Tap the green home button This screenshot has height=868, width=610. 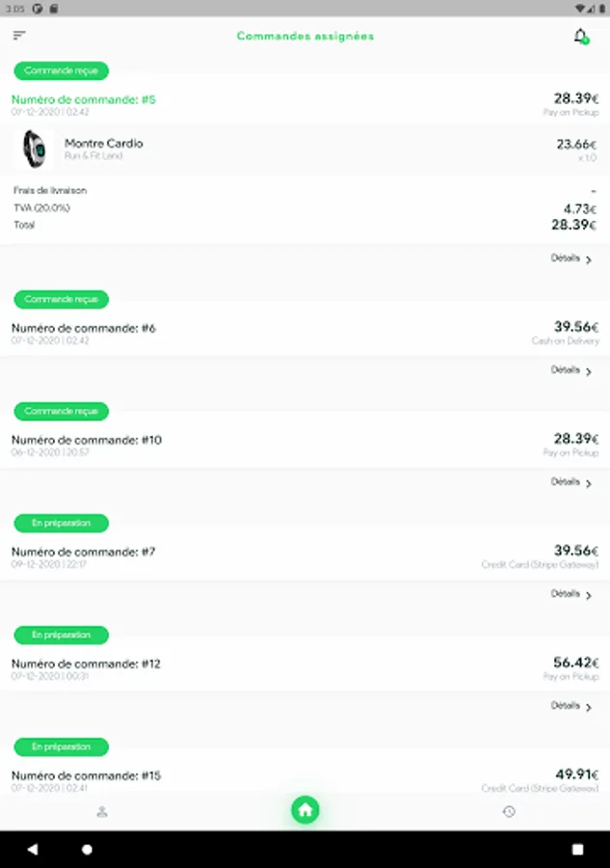point(305,811)
